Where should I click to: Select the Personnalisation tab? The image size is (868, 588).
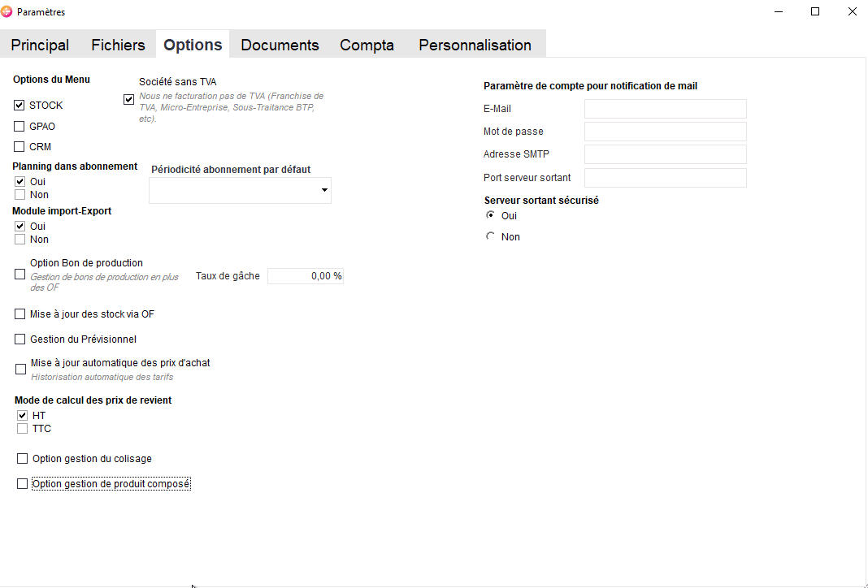point(475,45)
